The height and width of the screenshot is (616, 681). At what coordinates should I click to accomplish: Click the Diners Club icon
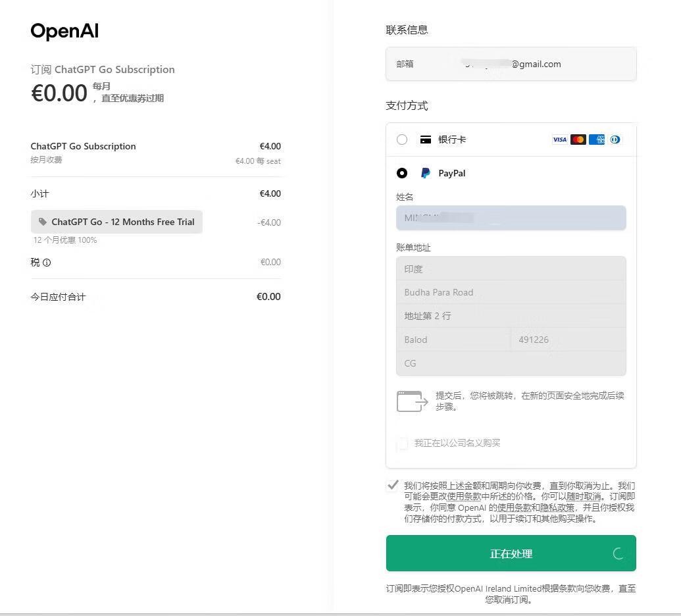pos(615,140)
